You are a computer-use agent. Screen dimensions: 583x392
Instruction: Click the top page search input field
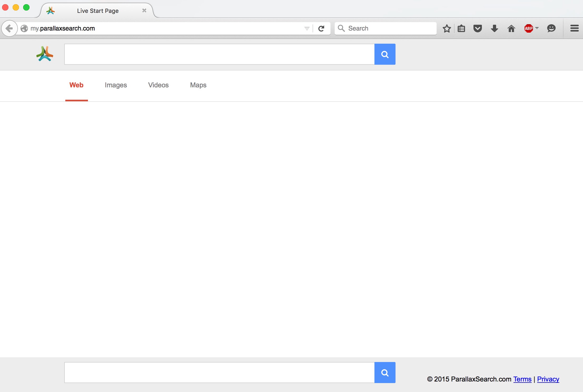(219, 54)
